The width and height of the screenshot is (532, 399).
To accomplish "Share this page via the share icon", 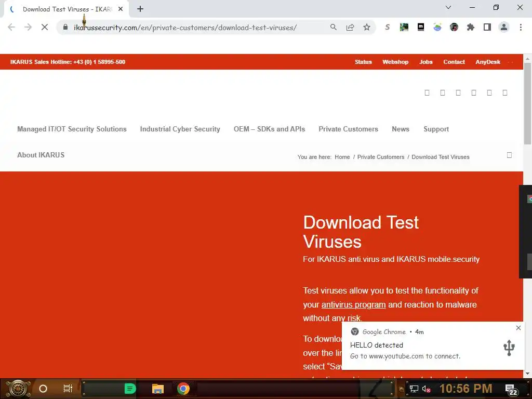I will tap(350, 27).
